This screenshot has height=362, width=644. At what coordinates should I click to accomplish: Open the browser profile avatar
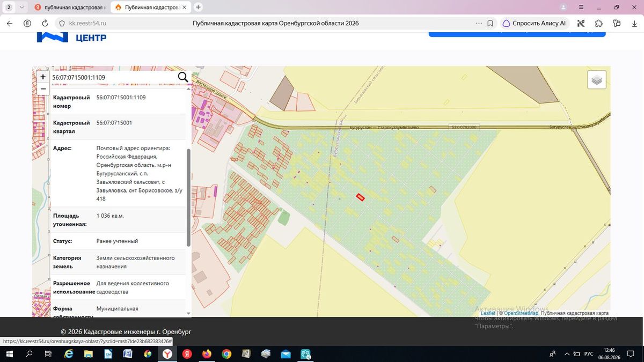click(563, 7)
